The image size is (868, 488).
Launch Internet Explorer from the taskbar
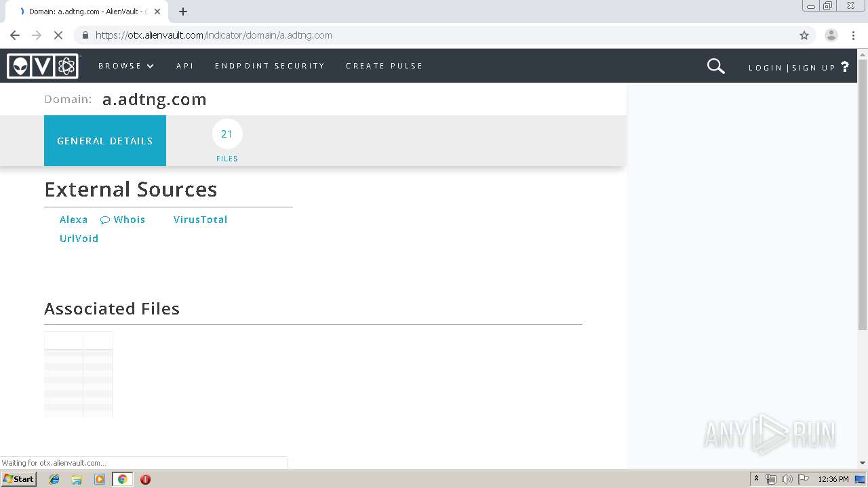54,479
